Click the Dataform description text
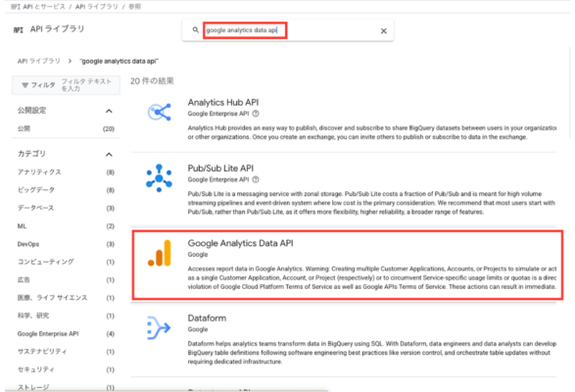The width and height of the screenshot is (575, 392). click(372, 353)
